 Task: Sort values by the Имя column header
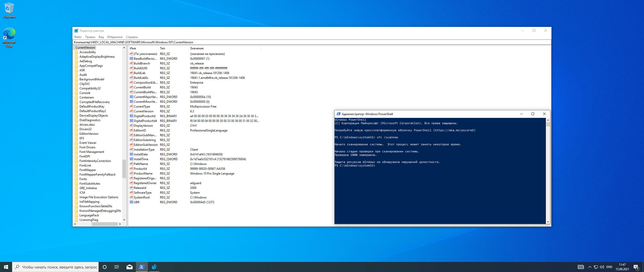[143, 48]
